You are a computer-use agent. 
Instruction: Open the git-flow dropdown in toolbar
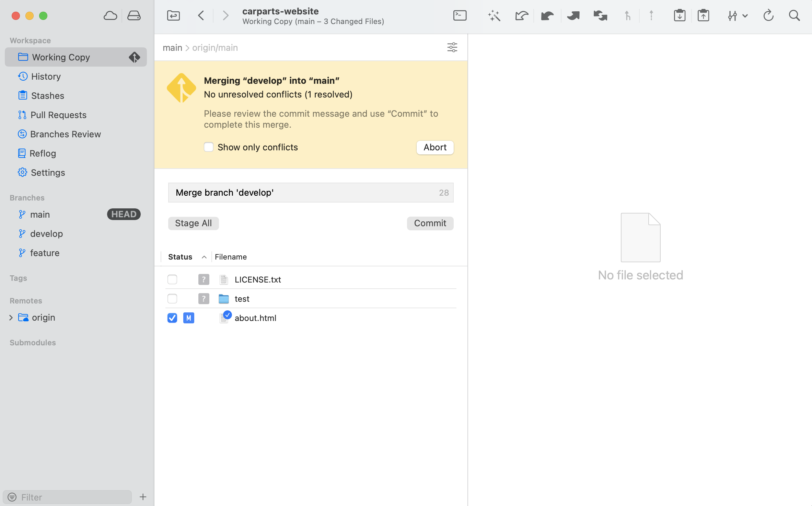[x=737, y=15]
